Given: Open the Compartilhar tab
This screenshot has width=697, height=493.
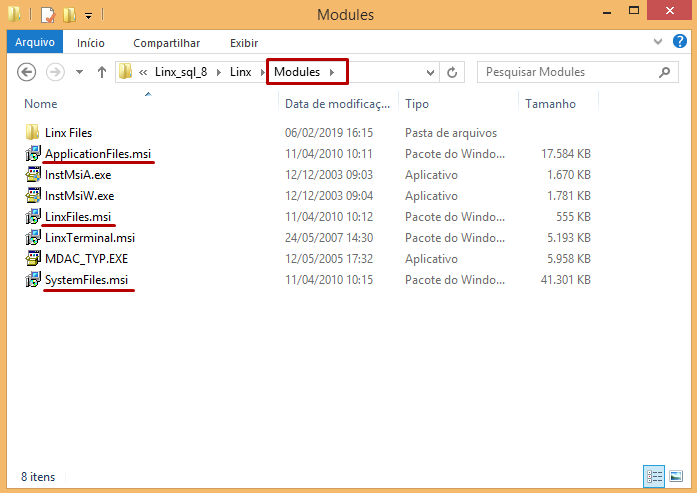Looking at the screenshot, I should pyautogui.click(x=167, y=43).
